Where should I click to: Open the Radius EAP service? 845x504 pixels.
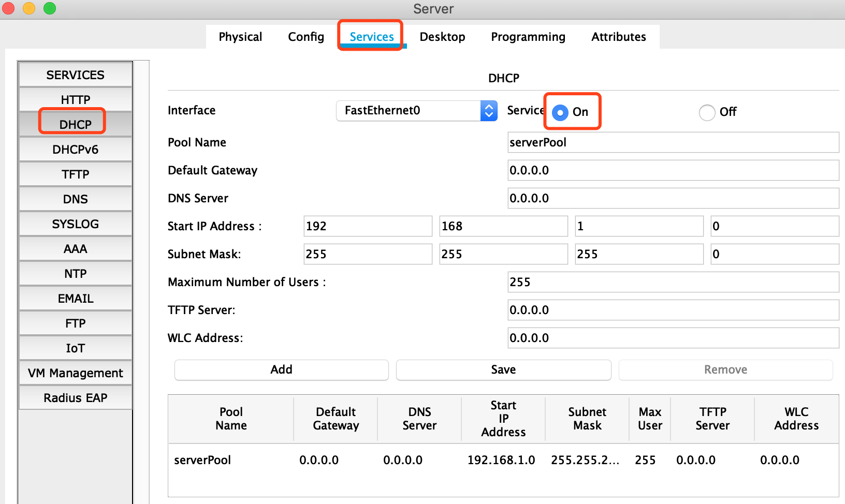click(76, 398)
